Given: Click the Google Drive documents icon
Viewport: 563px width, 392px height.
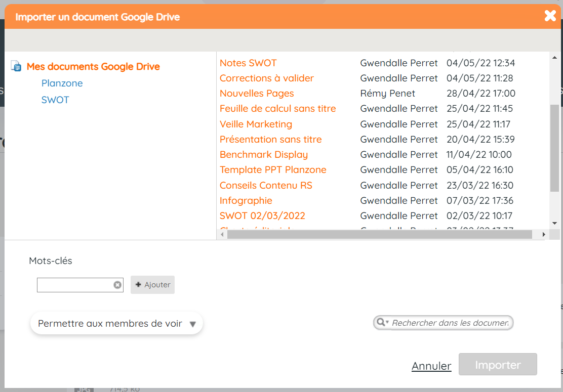Looking at the screenshot, I should pos(16,66).
